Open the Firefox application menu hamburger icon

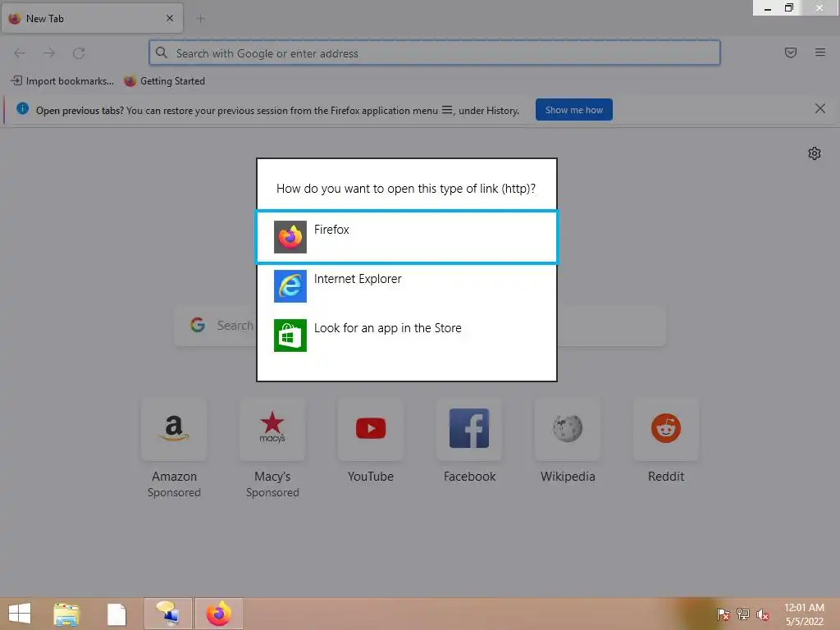click(819, 52)
